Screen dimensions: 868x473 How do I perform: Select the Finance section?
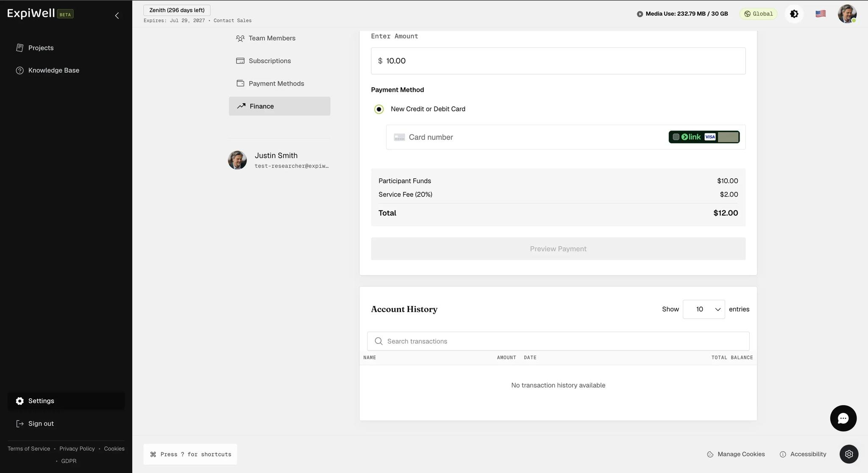click(279, 106)
